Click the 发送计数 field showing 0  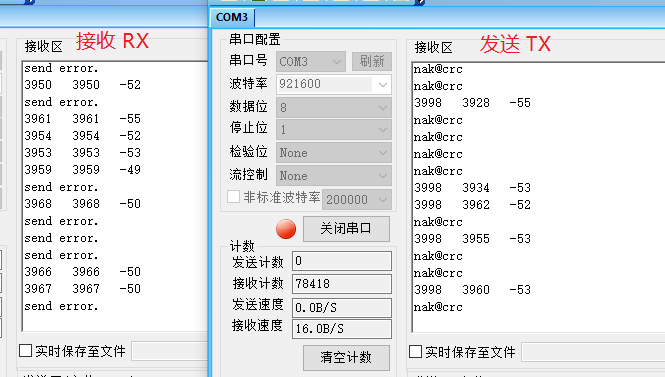342,261
